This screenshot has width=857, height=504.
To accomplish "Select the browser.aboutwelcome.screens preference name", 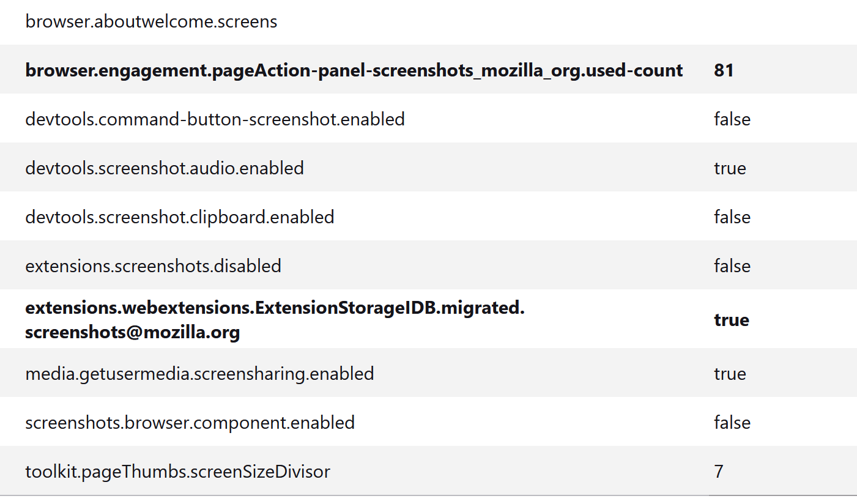I will pos(151,22).
